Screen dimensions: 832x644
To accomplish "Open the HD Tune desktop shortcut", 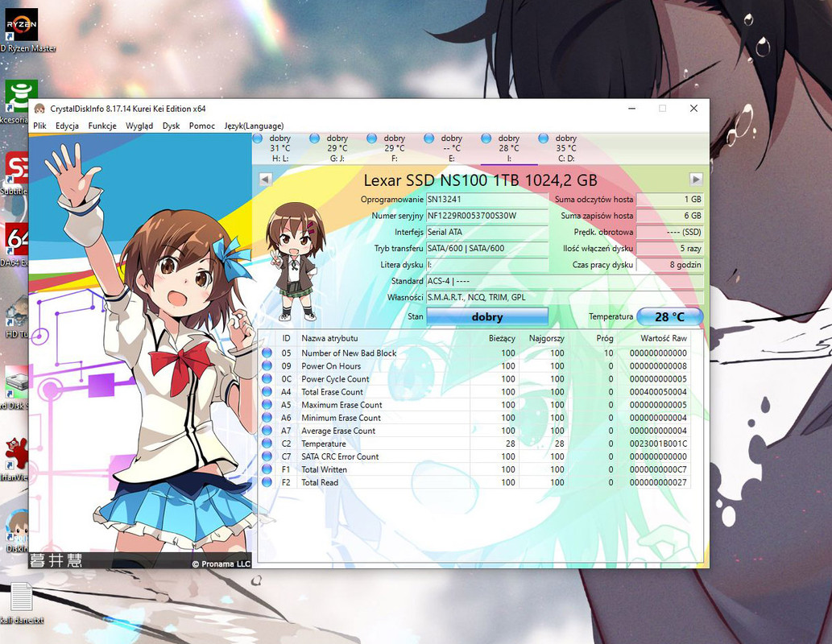I will [x=16, y=316].
